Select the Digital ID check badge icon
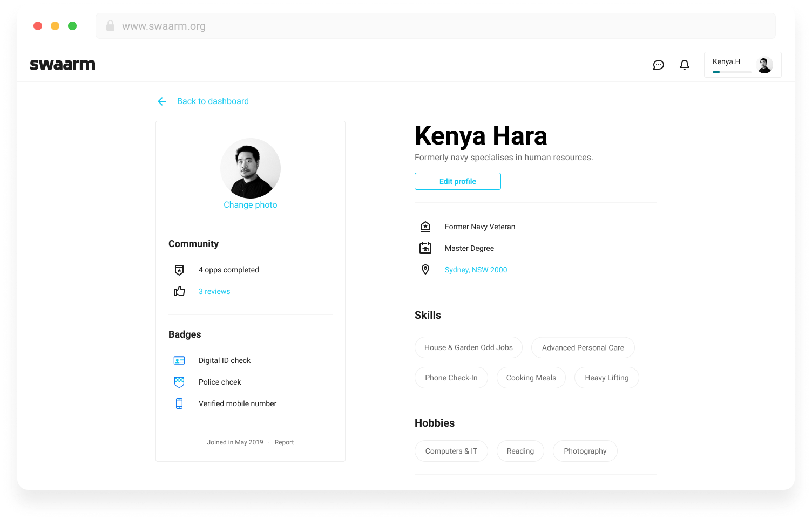This screenshot has height=520, width=812. (x=179, y=360)
